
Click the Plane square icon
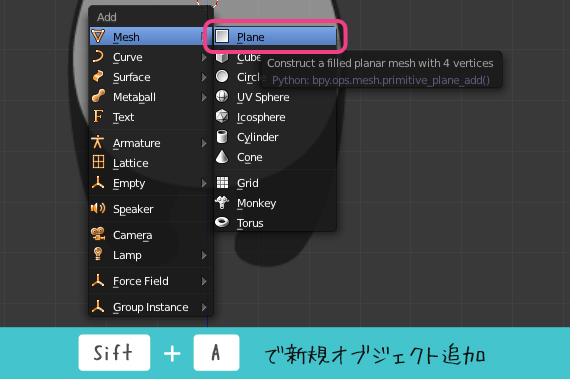pyautogui.click(x=222, y=36)
